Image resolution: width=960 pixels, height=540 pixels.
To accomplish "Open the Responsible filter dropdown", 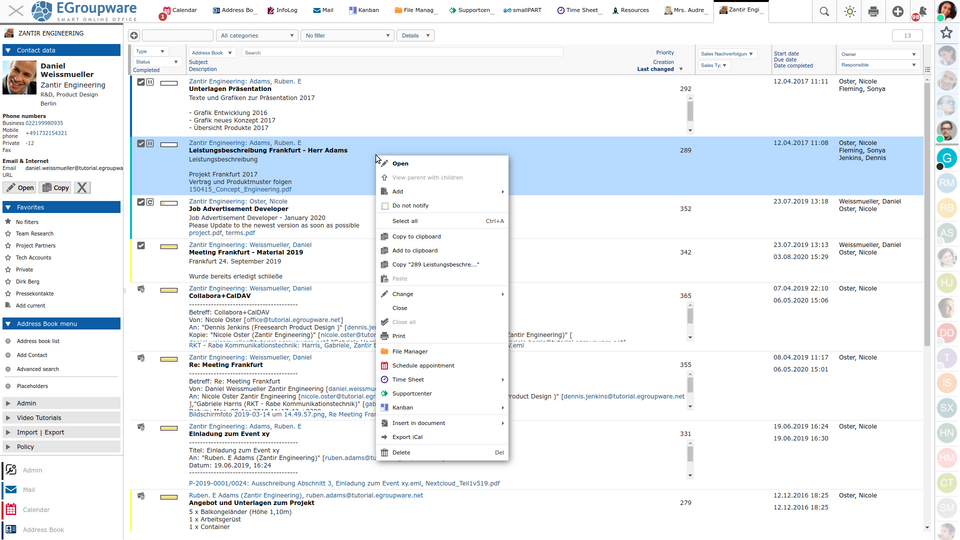I will coord(878,65).
